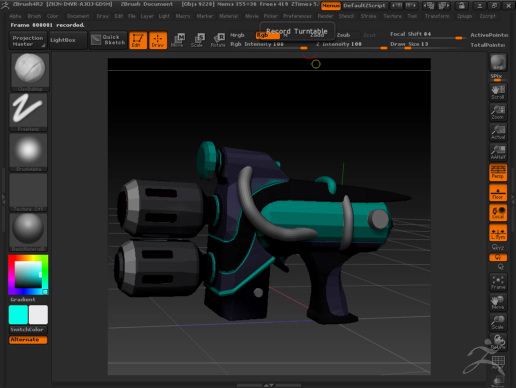This screenshot has height=388, width=516.
Task: Click DefaultZScript button in title bar
Action: coord(364,6)
